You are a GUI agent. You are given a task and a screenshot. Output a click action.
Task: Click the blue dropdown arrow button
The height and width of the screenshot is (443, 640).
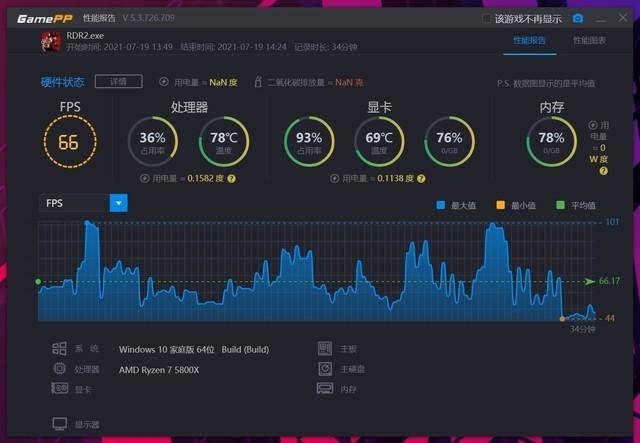pyautogui.click(x=119, y=203)
